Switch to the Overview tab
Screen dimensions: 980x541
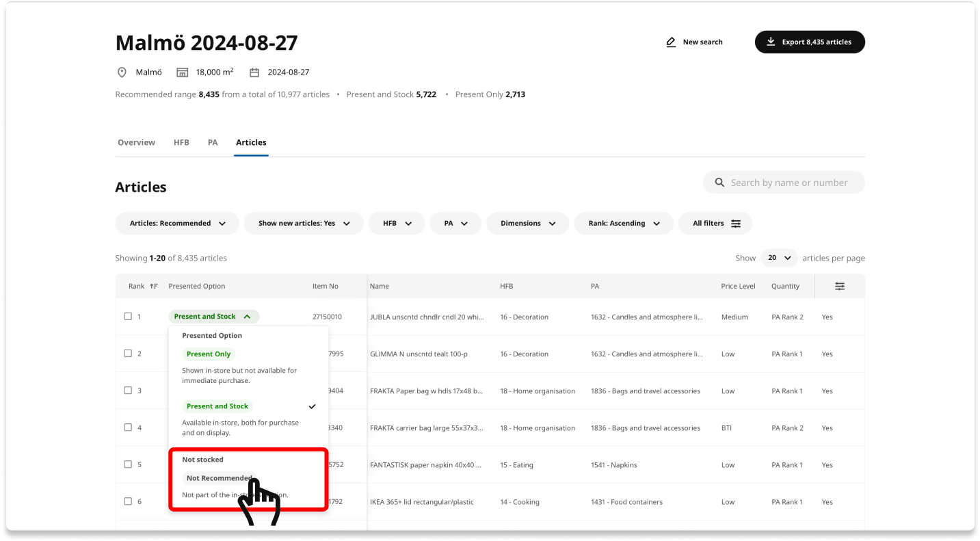point(136,142)
